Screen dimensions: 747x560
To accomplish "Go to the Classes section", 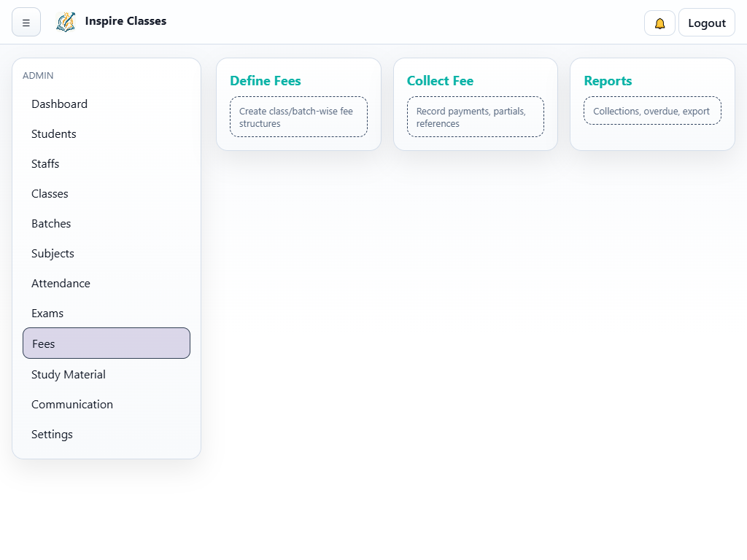I will [50, 193].
